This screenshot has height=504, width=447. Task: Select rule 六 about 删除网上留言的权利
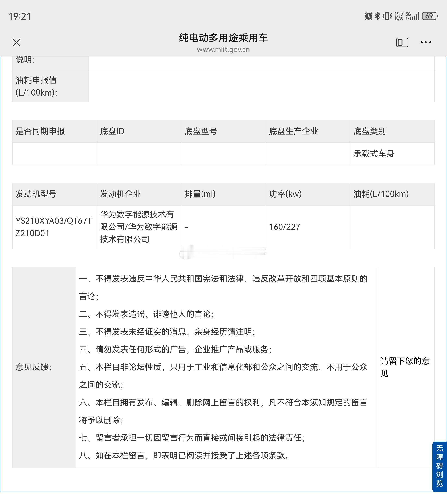coord(223,411)
